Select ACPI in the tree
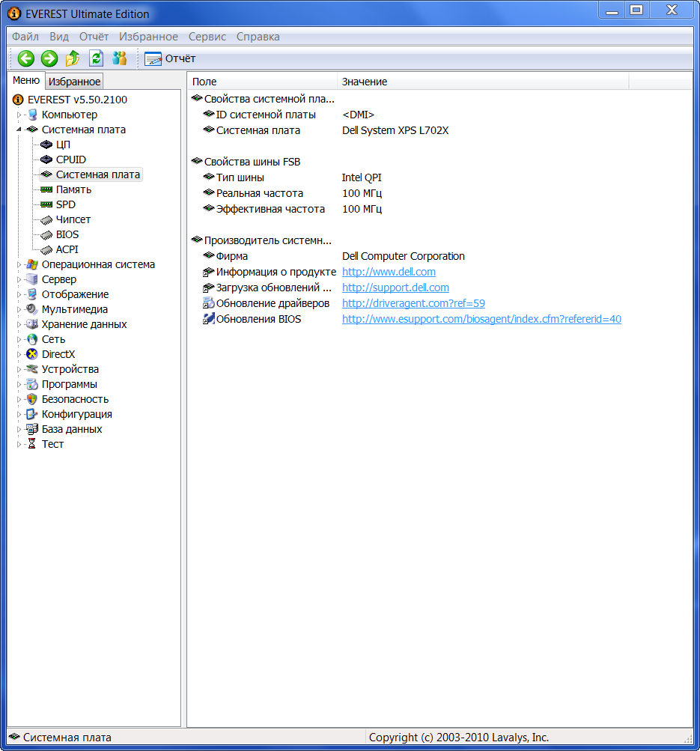Viewport: 700px width, 751px height. click(67, 249)
